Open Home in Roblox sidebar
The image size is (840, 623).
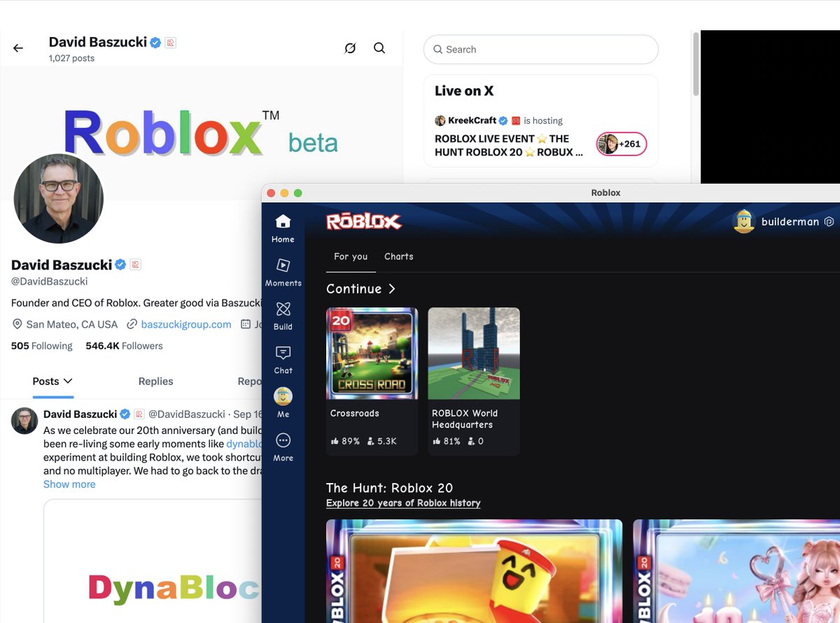283,228
